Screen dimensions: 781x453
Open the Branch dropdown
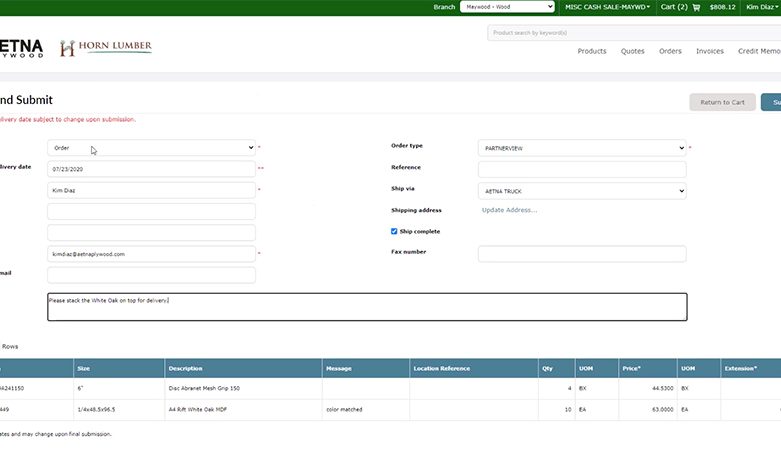(507, 7)
